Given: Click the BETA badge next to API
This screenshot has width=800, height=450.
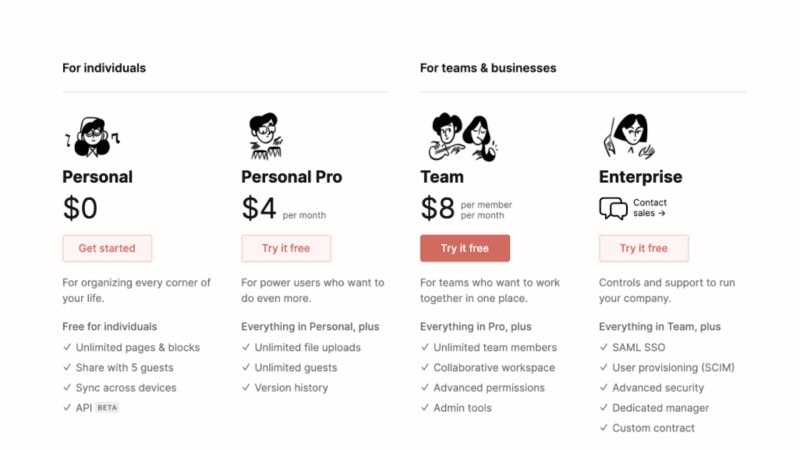Looking at the screenshot, I should (x=107, y=408).
